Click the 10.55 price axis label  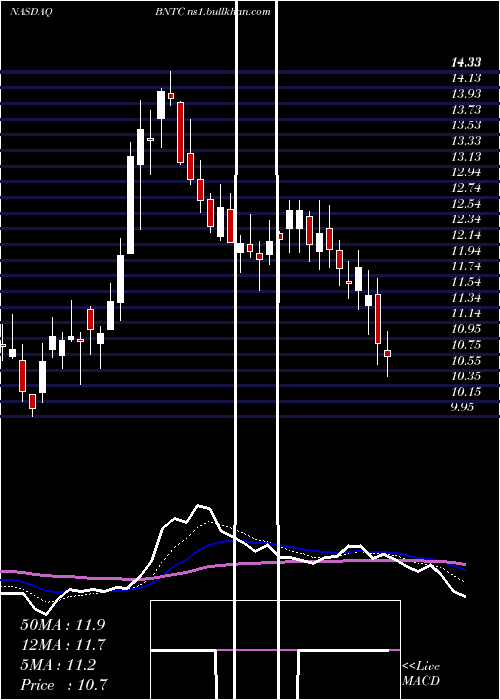tap(466, 361)
